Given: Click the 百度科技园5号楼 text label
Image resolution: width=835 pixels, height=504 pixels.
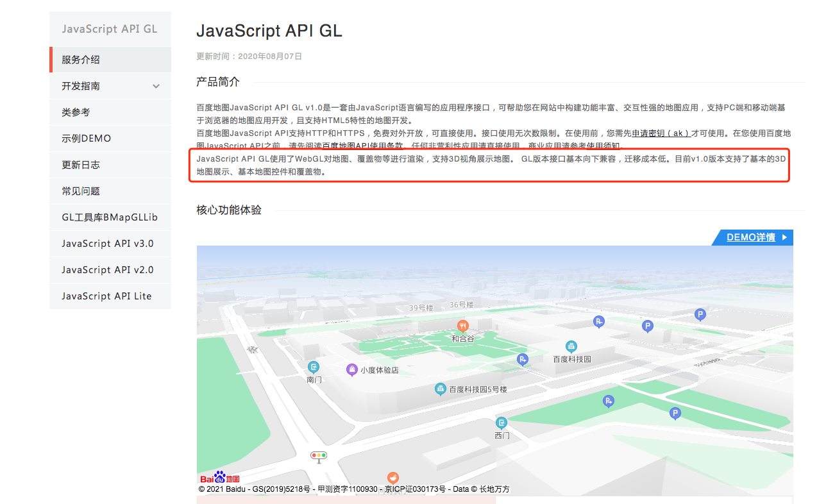Looking at the screenshot, I should click(478, 389).
